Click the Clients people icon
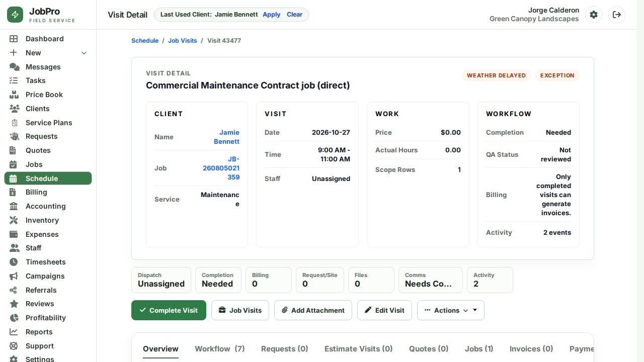644x362 pixels. click(x=14, y=109)
